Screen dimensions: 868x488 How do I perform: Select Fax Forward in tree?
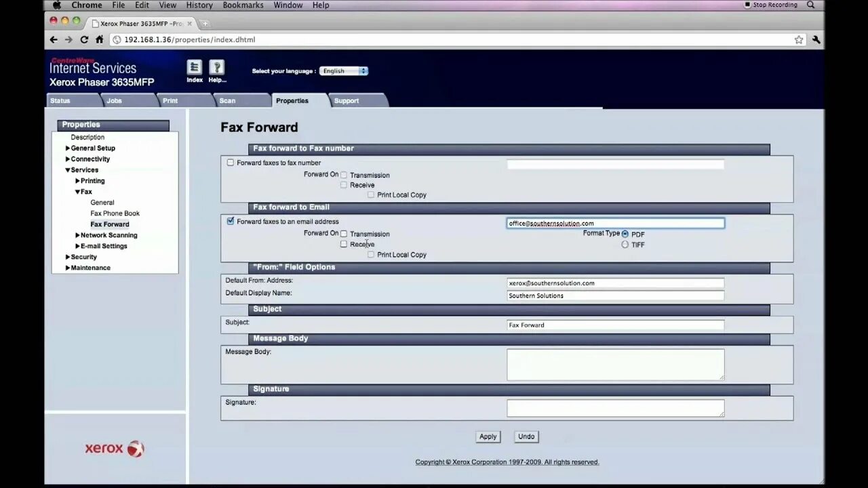110,224
